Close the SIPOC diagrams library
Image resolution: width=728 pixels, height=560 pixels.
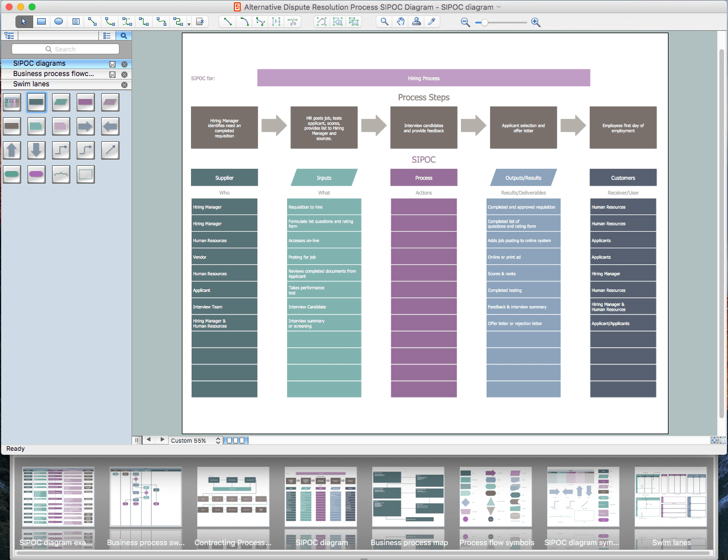pos(124,64)
